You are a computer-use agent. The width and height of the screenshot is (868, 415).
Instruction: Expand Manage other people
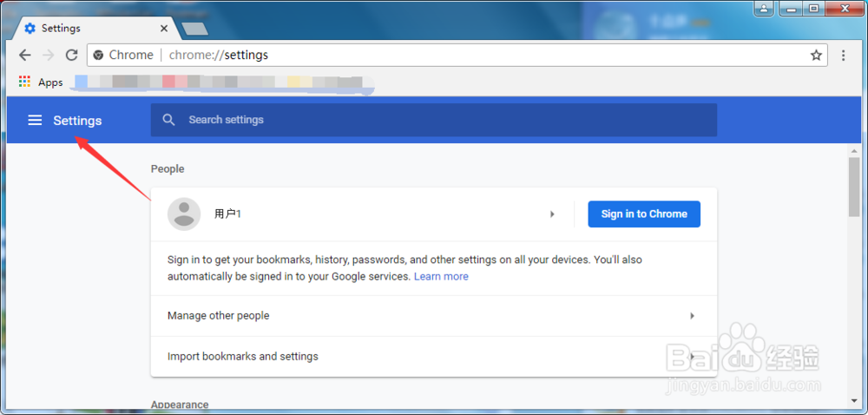click(434, 316)
